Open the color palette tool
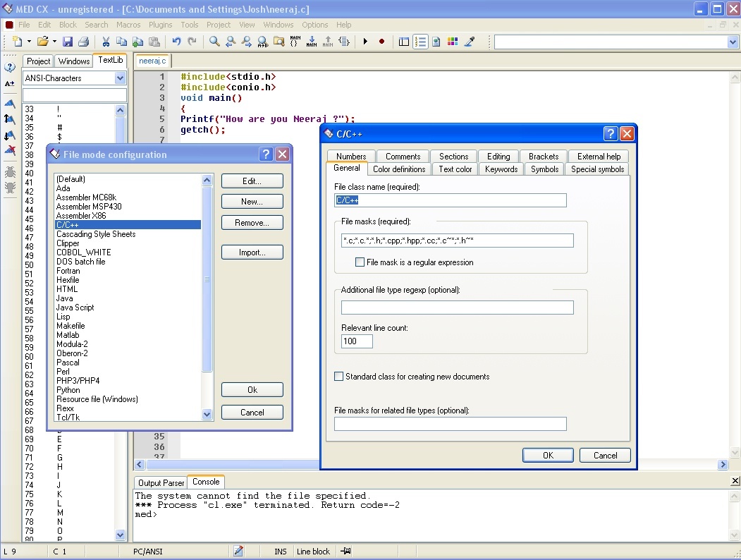741x560 pixels. point(453,42)
